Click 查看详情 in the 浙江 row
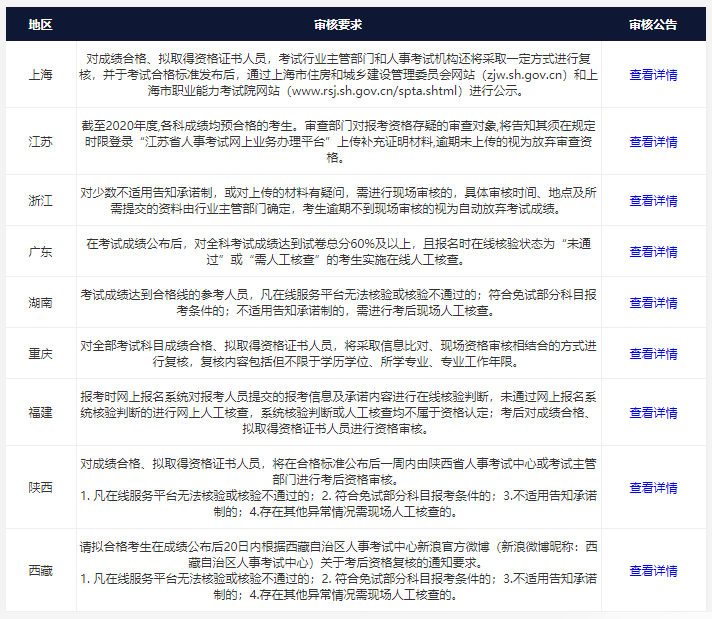 tap(653, 201)
